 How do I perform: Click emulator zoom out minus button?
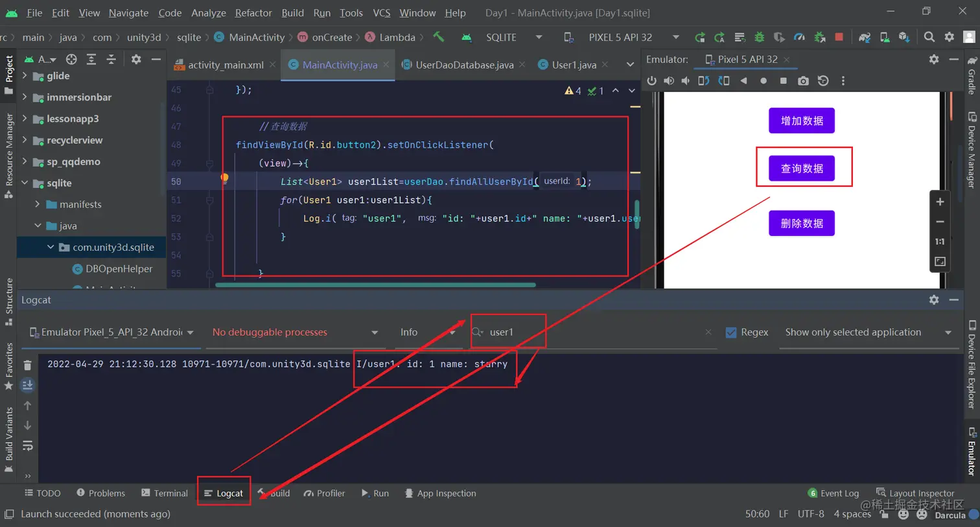(940, 222)
